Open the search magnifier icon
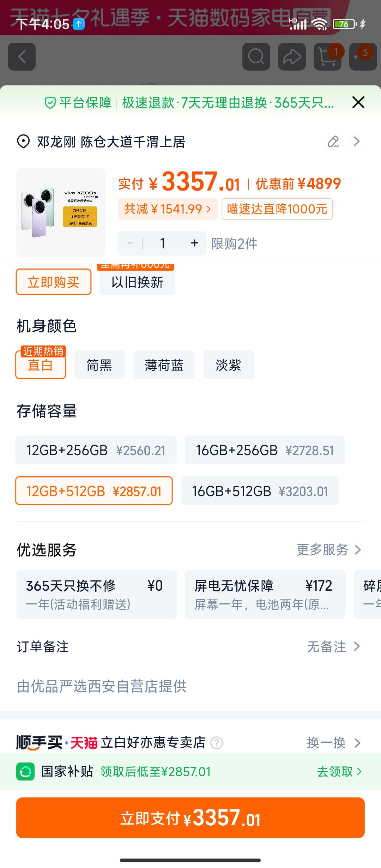381x868 pixels. (x=256, y=56)
